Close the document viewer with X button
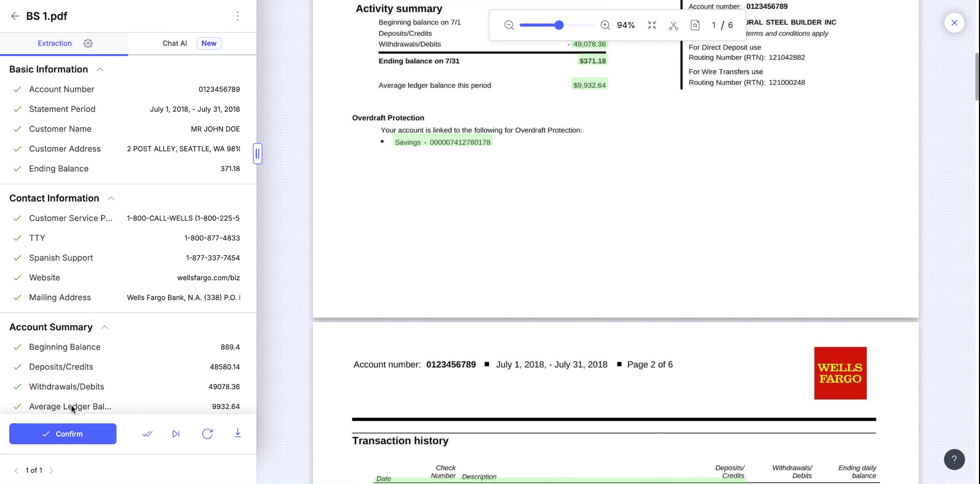Viewport: 980px width, 484px height. [954, 23]
